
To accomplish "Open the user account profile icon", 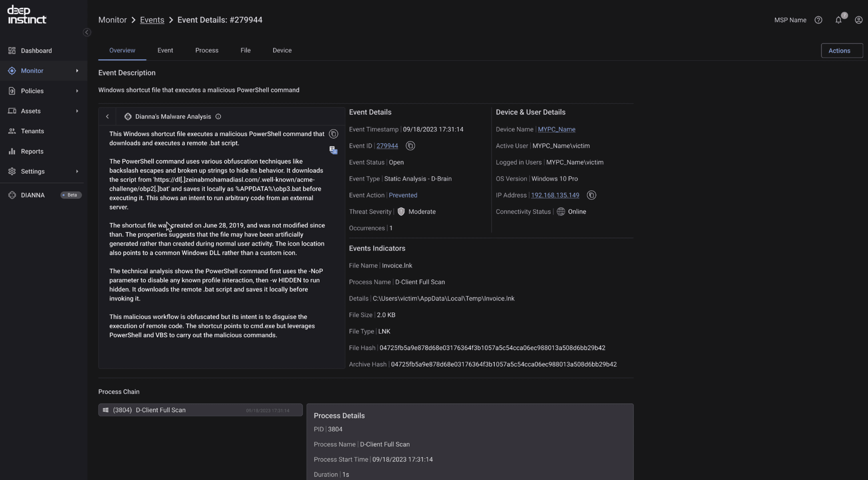I will coord(858,20).
